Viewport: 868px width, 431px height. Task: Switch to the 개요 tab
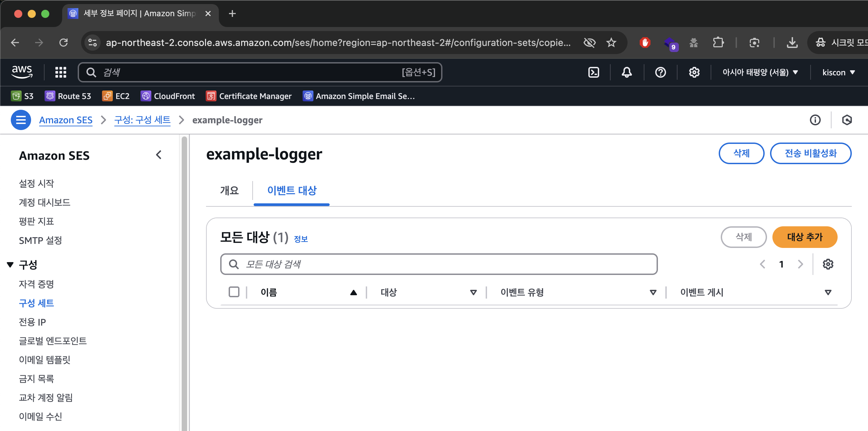coord(229,191)
